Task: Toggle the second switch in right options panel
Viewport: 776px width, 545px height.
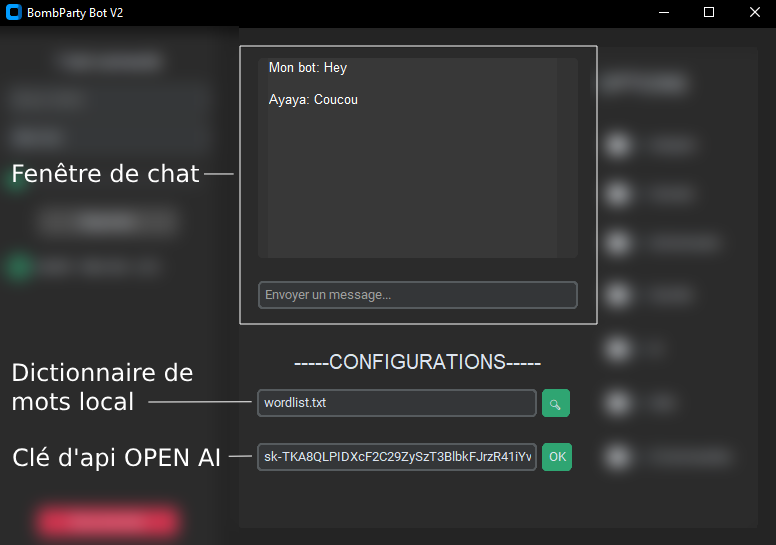Action: tap(620, 195)
